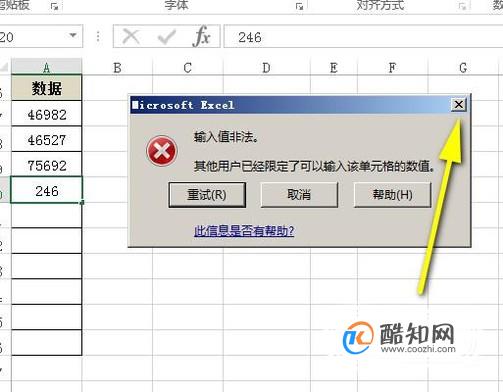Click the Help 帮助(H) button
The width and height of the screenshot is (503, 392).
tap(392, 195)
